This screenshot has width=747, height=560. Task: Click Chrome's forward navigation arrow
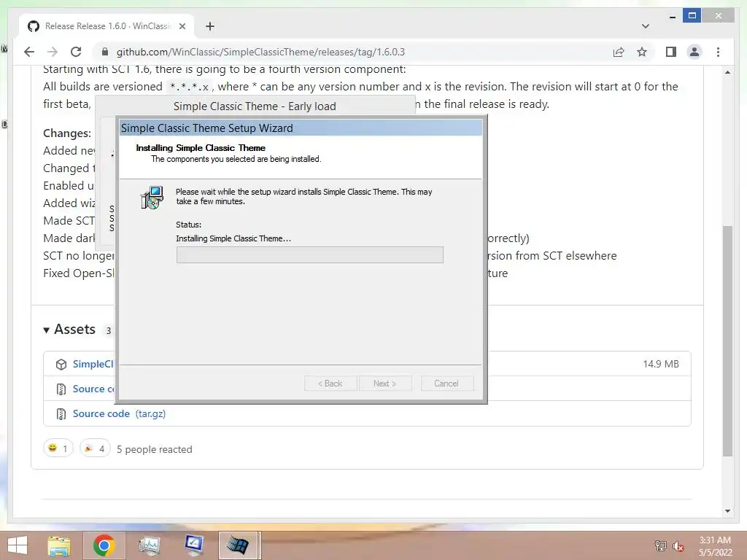(53, 52)
